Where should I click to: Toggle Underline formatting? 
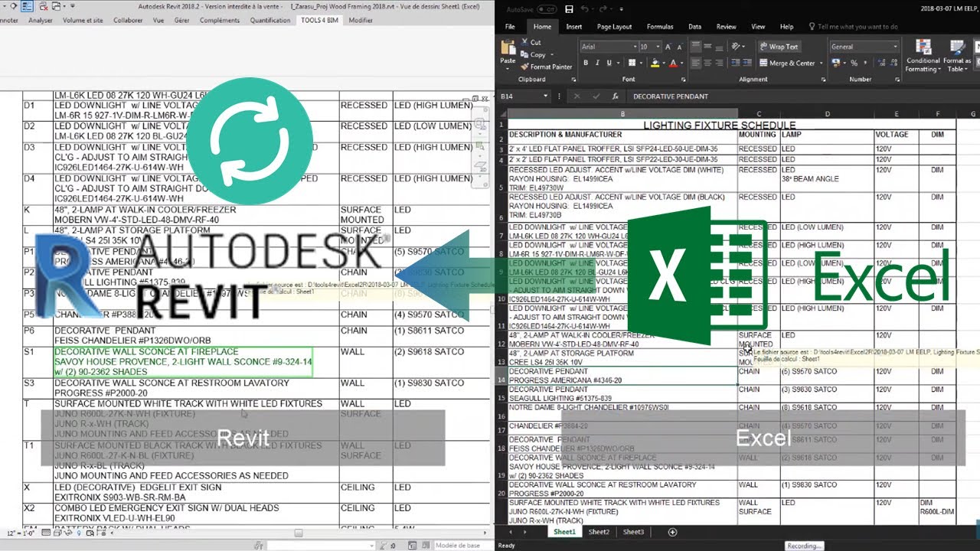(x=608, y=64)
